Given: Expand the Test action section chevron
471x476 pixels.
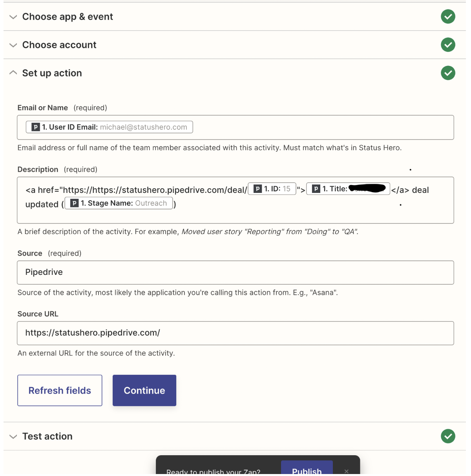Looking at the screenshot, I should coord(13,436).
